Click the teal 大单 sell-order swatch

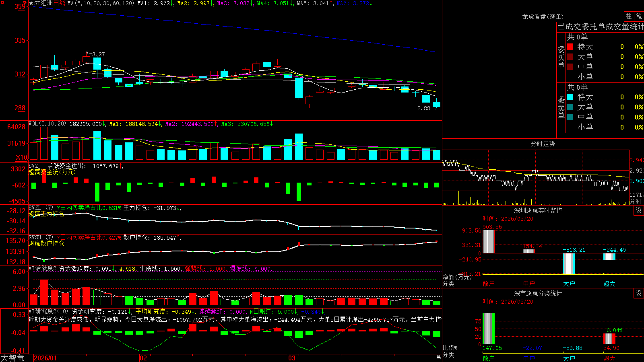[570, 107]
